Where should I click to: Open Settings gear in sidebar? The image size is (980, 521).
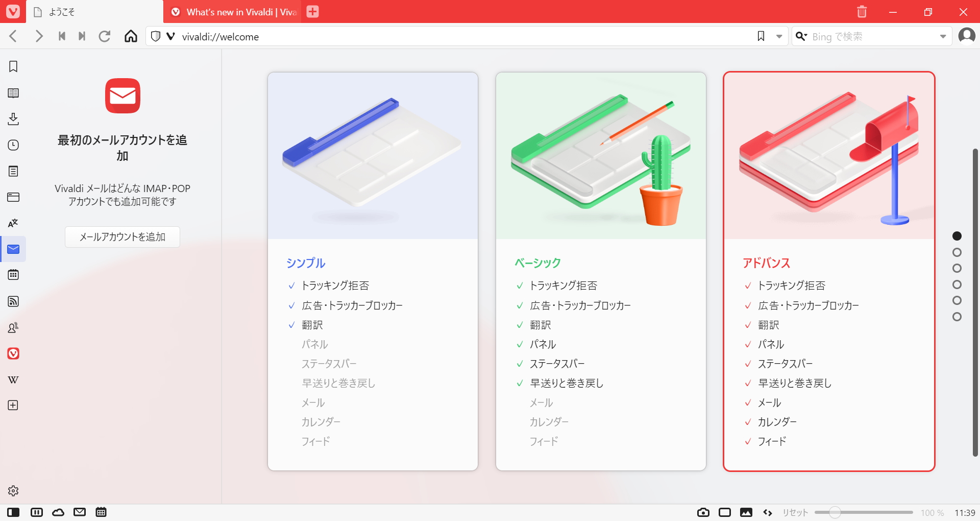pyautogui.click(x=13, y=491)
